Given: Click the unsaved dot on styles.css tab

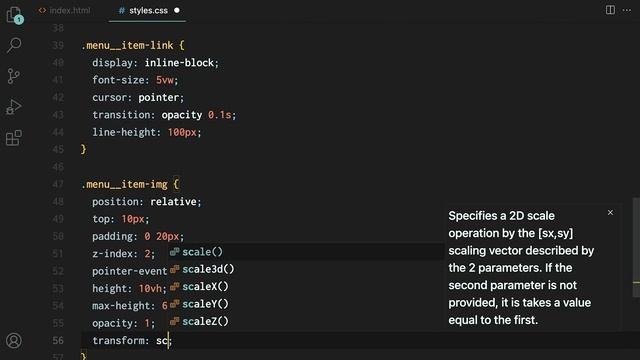Looking at the screenshot, I should coord(177,10).
